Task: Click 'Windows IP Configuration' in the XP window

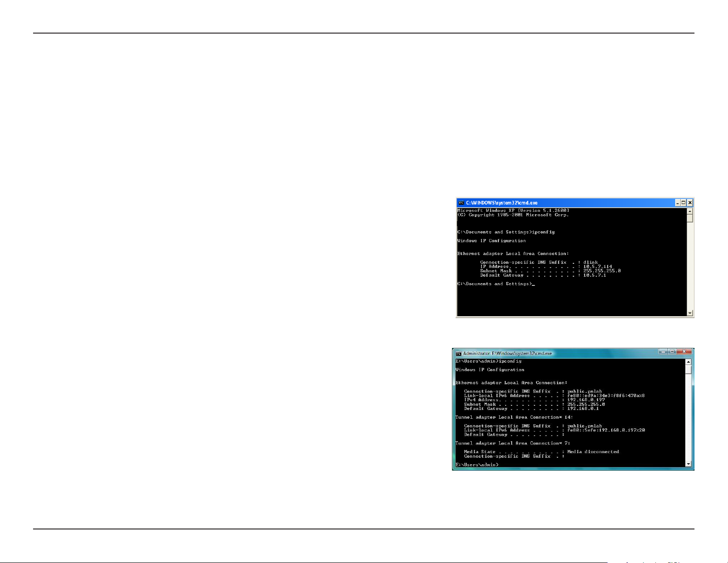Action: pos(491,241)
